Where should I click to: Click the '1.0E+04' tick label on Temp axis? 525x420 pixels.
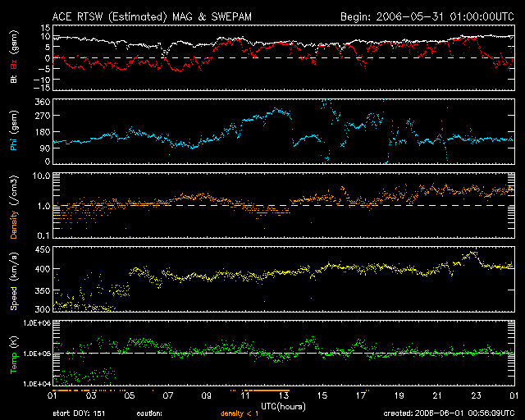pos(36,384)
